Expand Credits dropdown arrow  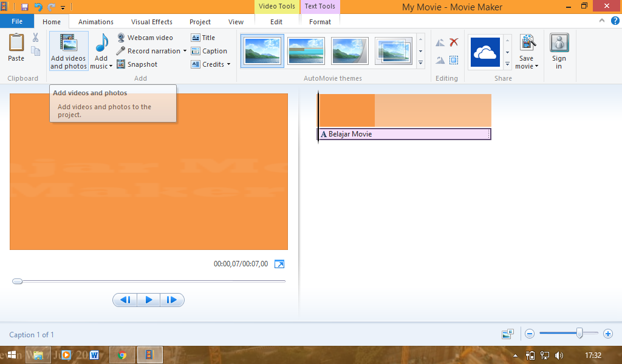[228, 64]
